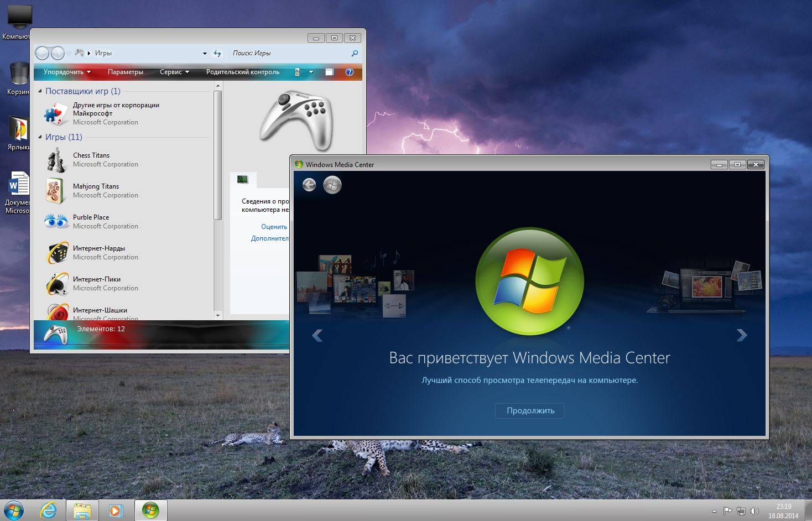Click small performance info icon in preview pane

click(242, 179)
